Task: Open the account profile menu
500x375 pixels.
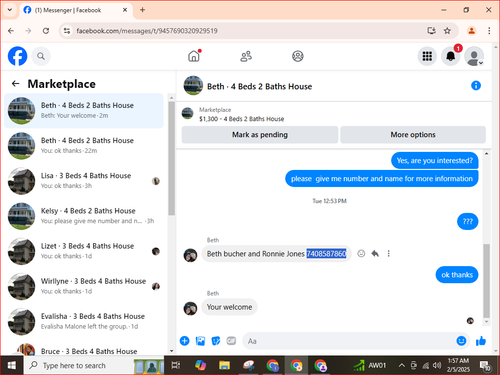Action: (x=474, y=56)
